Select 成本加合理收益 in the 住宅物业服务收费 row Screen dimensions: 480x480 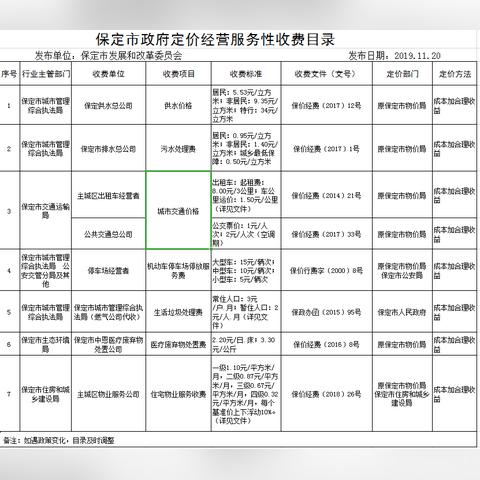454,394
